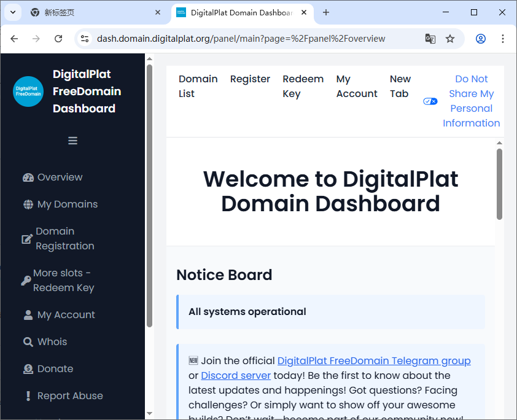517x420 pixels.
Task: Click the Whois magnifier icon
Action: tap(28, 342)
